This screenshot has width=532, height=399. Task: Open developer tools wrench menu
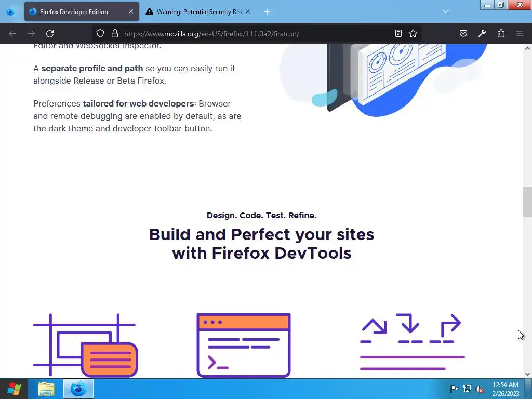(482, 33)
